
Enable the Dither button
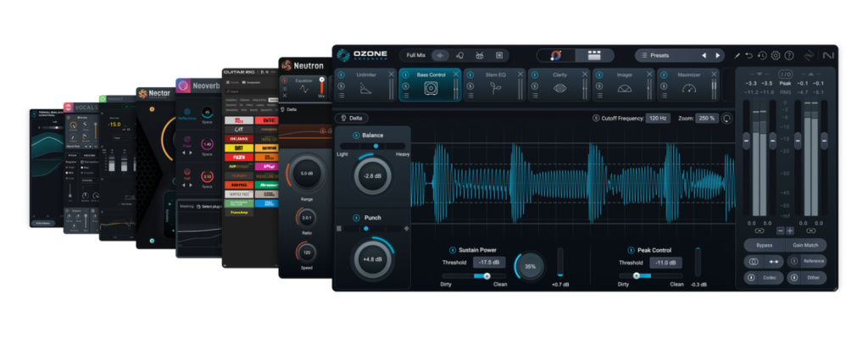click(807, 278)
